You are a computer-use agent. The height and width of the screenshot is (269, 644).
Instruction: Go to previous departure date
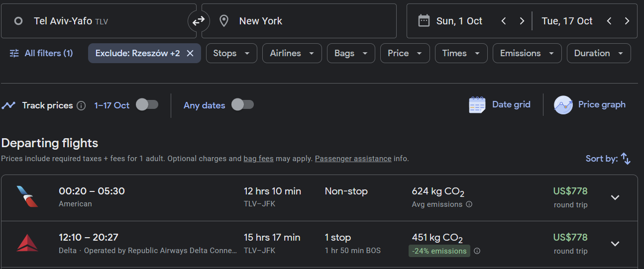(504, 21)
